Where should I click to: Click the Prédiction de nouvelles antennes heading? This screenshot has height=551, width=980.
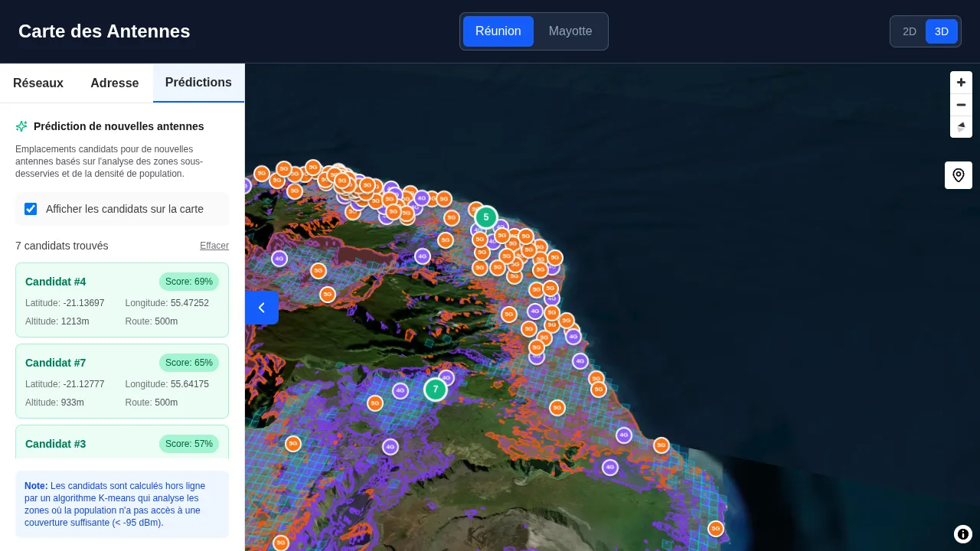click(119, 126)
